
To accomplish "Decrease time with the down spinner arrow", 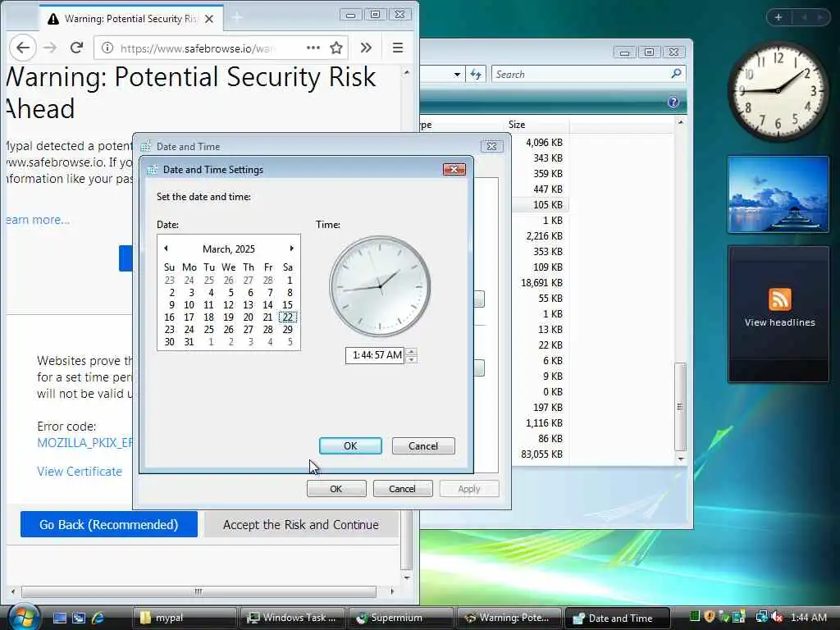I will point(412,359).
